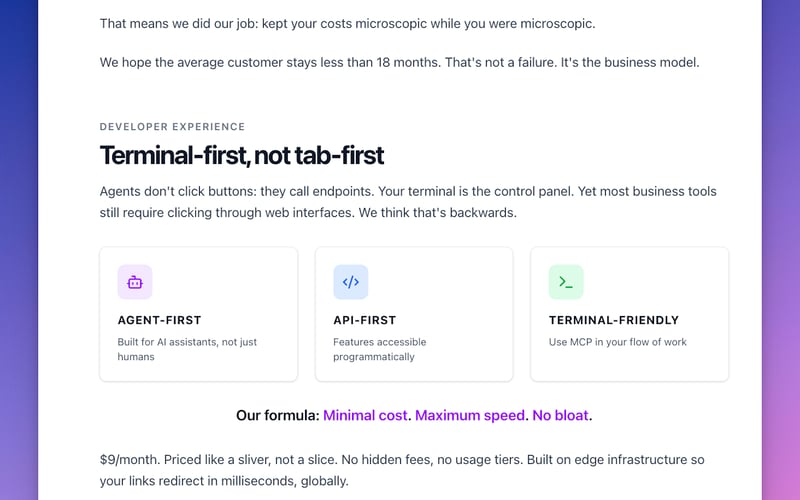The image size is (800, 500).
Task: Select the TERMINAL-FRIENDLY card title
Action: (x=613, y=321)
